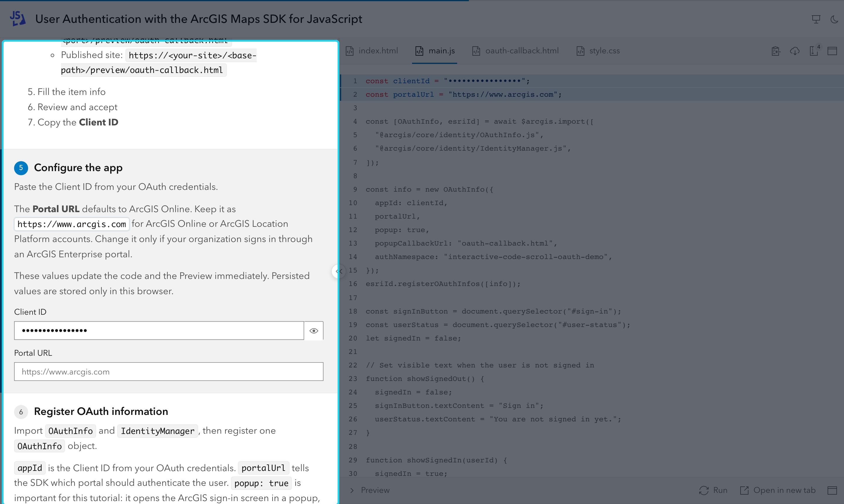Open the index.html tab
The width and height of the screenshot is (844, 504).
pyautogui.click(x=372, y=51)
